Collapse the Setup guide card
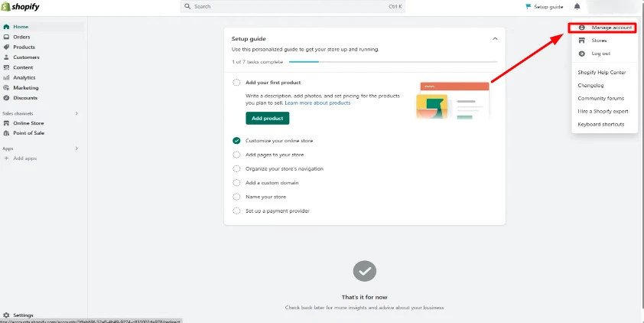644x323 pixels. (x=495, y=38)
